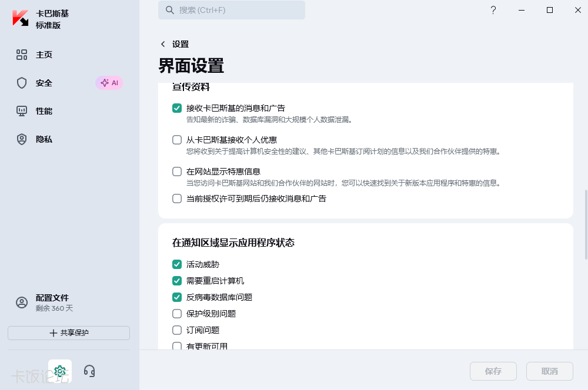Image resolution: width=588 pixels, height=390 pixels.
Task: Click the 共享保护 button
Action: pyautogui.click(x=69, y=332)
